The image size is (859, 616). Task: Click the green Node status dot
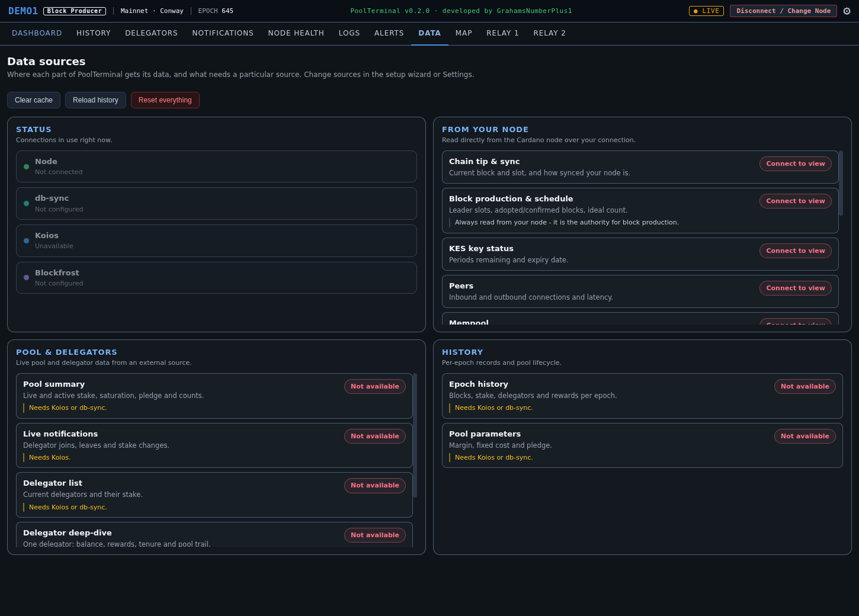pos(26,166)
